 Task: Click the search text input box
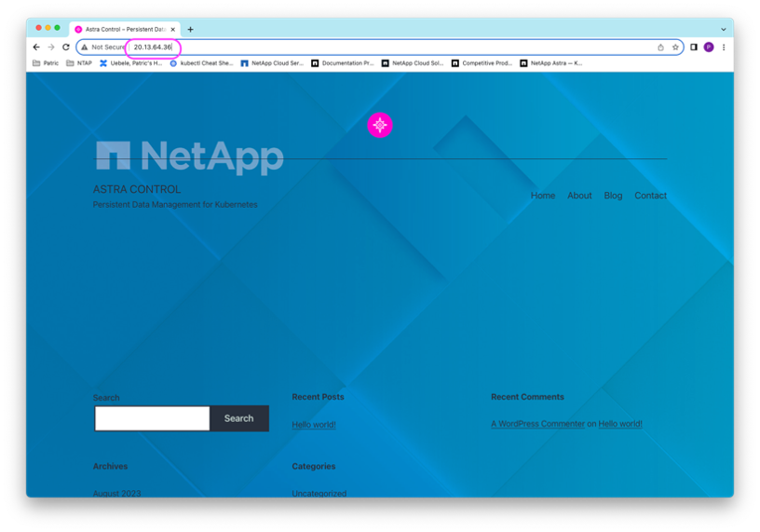[x=152, y=418]
